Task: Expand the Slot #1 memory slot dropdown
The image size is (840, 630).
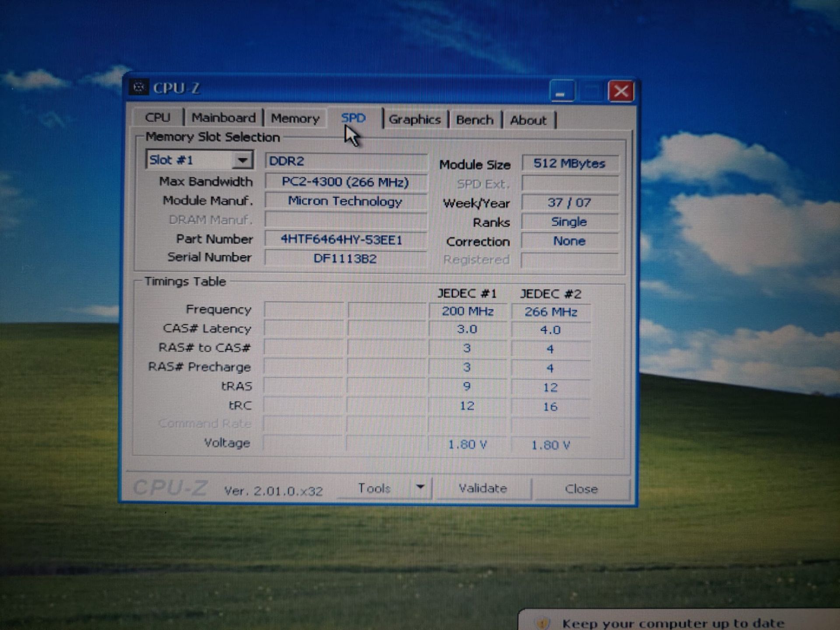Action: (x=242, y=160)
